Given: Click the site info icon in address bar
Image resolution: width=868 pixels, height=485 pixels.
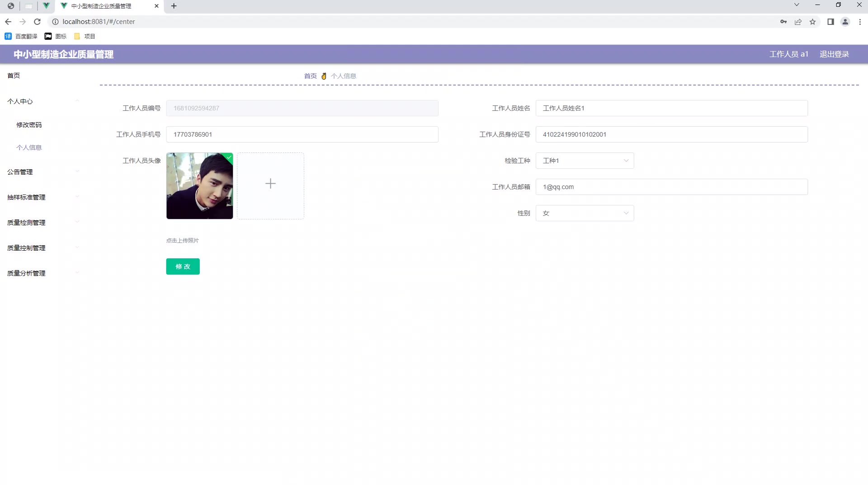Looking at the screenshot, I should (55, 22).
